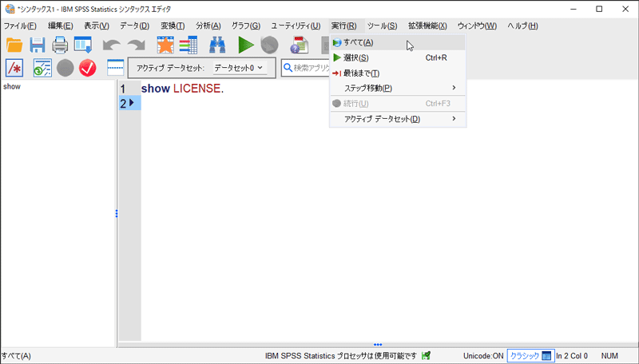Open the 分析(A) menu
The width and height of the screenshot is (639, 364).
coord(208,26)
